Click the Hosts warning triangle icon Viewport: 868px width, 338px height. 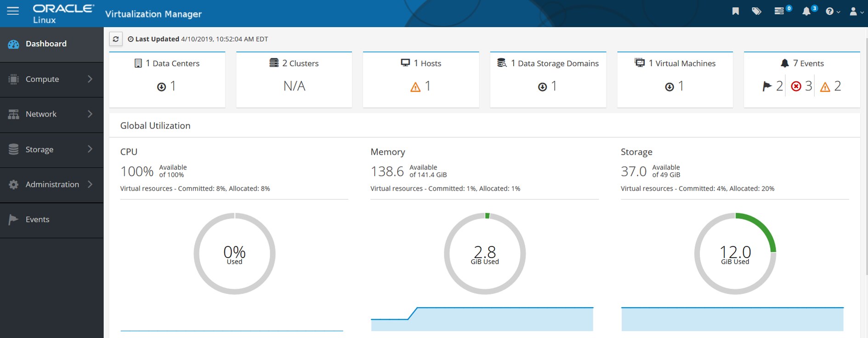[x=415, y=87]
